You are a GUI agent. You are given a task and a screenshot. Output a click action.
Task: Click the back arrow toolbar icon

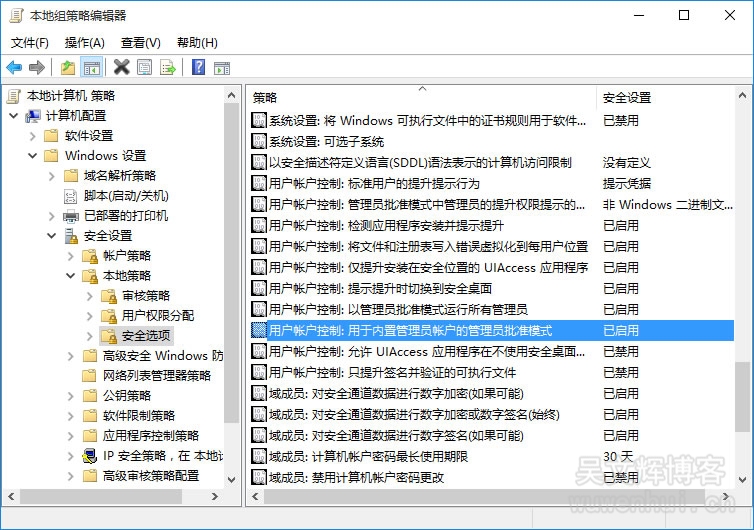(x=14, y=68)
